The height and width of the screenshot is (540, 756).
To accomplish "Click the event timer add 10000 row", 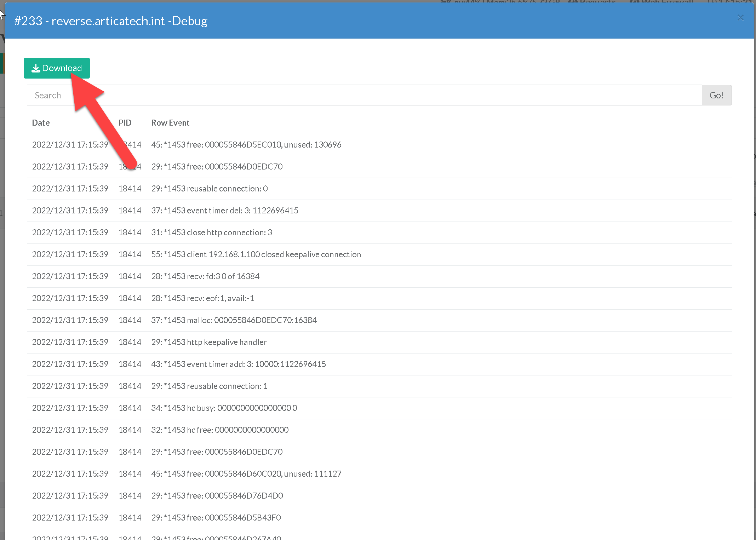I will click(238, 364).
